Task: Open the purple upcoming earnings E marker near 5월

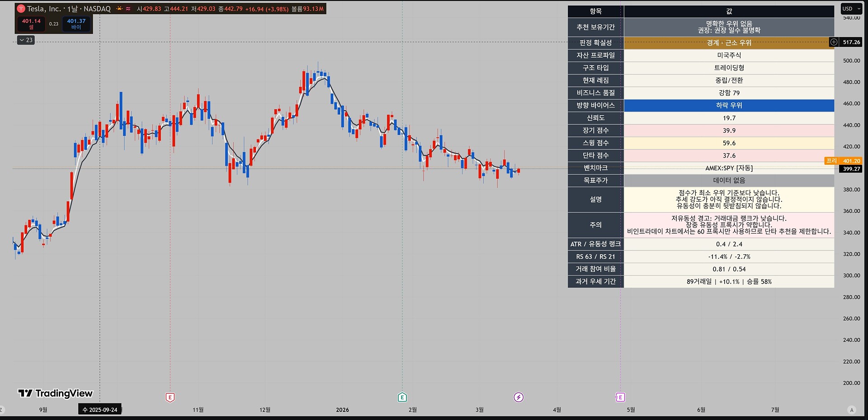Action: 620,397
